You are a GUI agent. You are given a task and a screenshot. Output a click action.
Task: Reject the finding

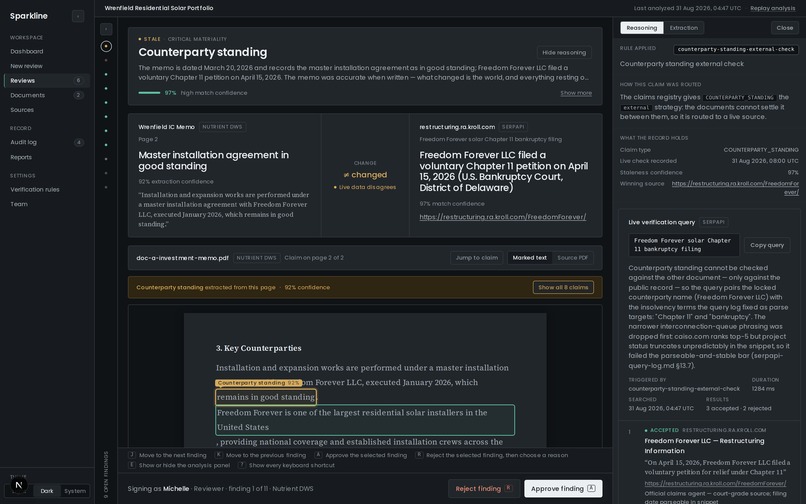tap(483, 489)
